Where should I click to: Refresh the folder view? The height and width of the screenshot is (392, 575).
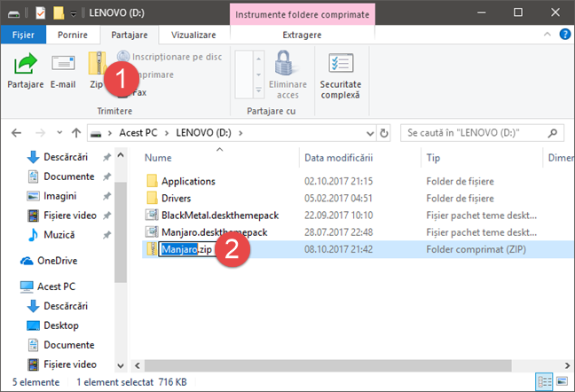(x=384, y=133)
